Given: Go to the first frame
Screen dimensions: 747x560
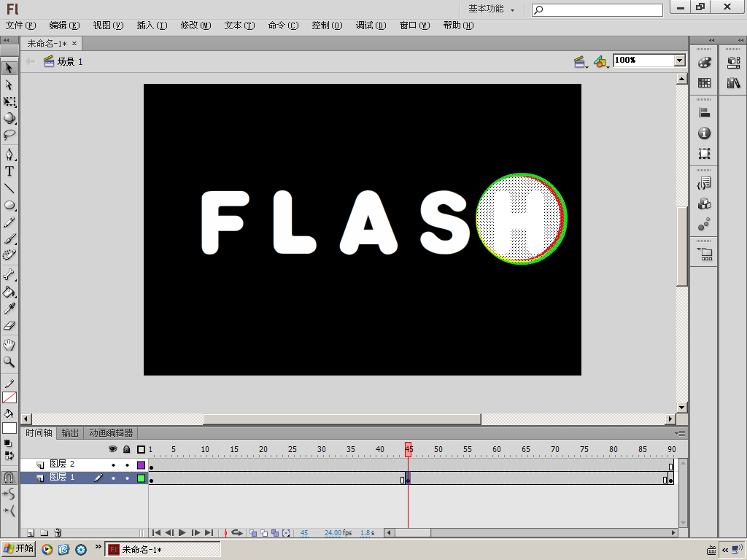Looking at the screenshot, I should 156,532.
